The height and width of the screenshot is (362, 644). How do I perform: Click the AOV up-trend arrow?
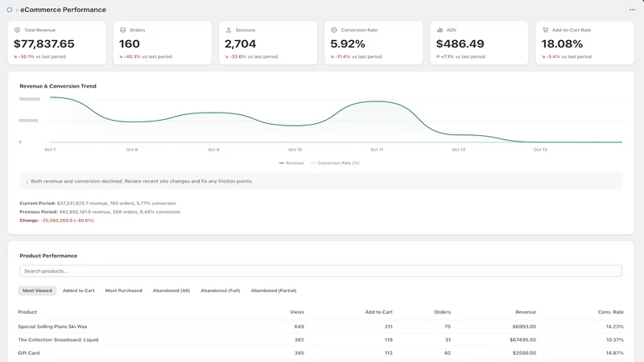point(438,56)
